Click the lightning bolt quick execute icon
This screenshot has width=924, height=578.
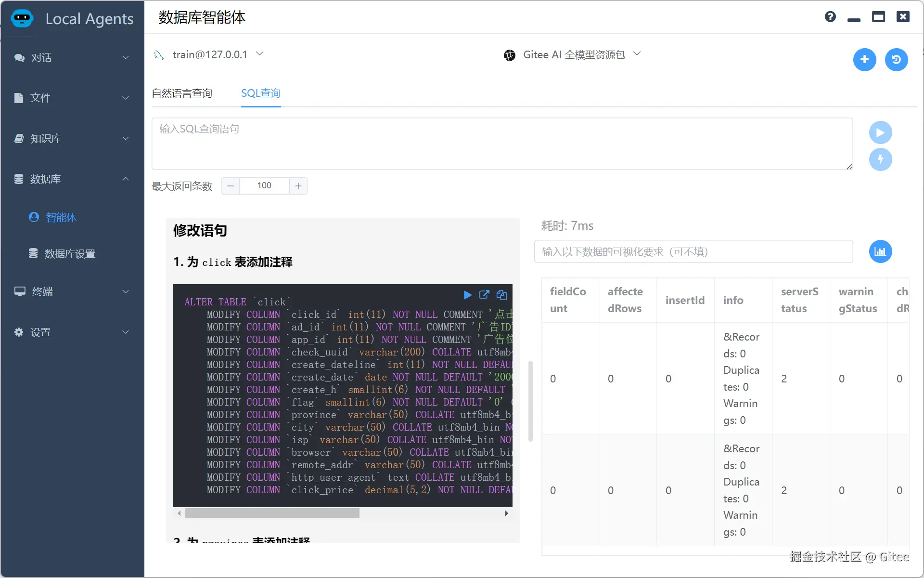pyautogui.click(x=880, y=159)
